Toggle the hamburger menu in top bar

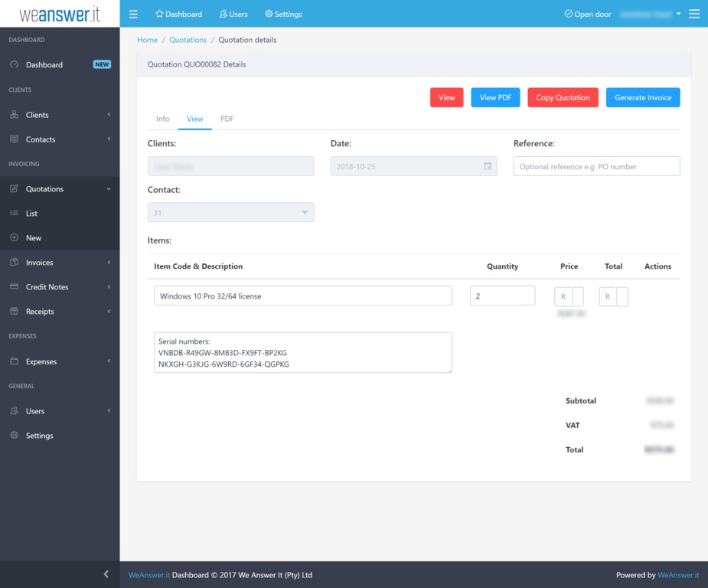coord(133,14)
